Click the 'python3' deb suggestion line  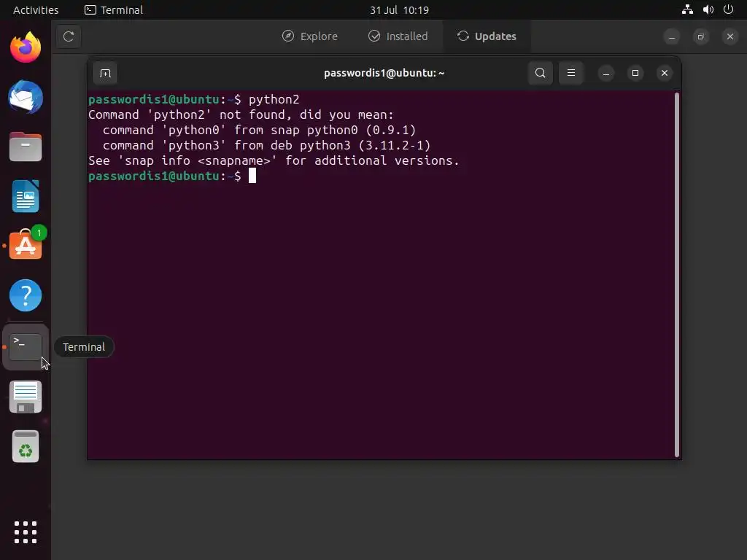266,145
